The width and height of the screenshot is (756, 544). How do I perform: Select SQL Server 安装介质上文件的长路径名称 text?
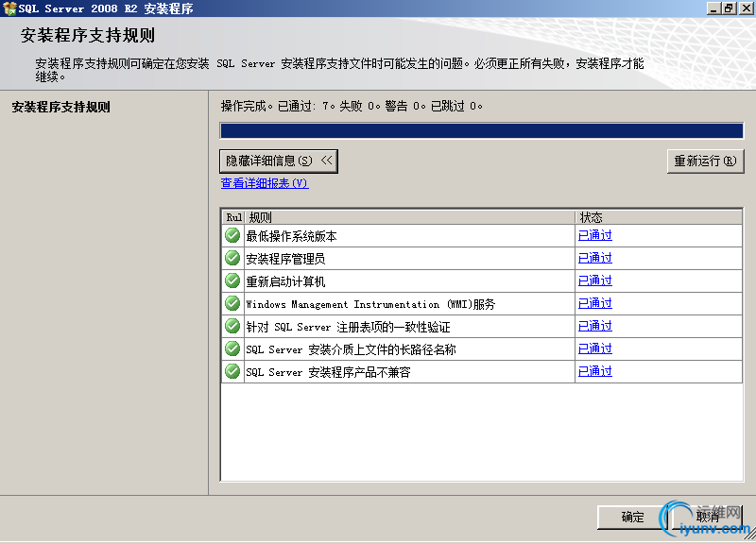pos(351,349)
